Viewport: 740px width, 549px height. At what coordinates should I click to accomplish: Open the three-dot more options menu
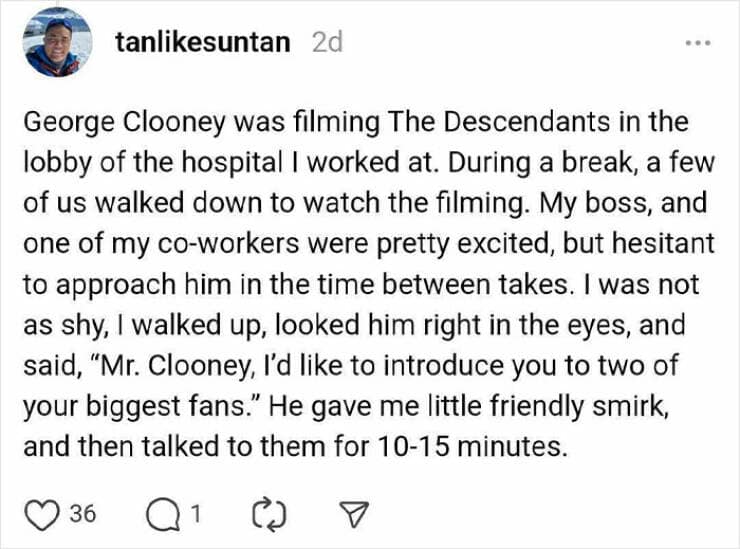(697, 44)
